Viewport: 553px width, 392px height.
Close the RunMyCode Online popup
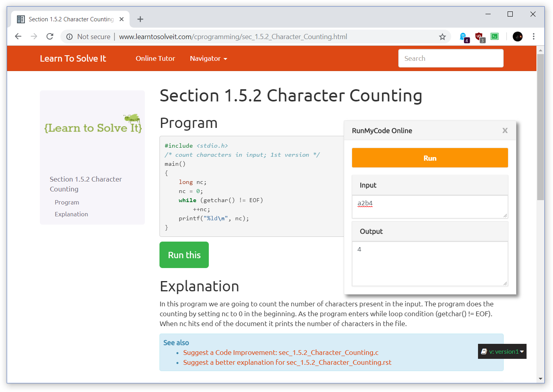(x=505, y=130)
